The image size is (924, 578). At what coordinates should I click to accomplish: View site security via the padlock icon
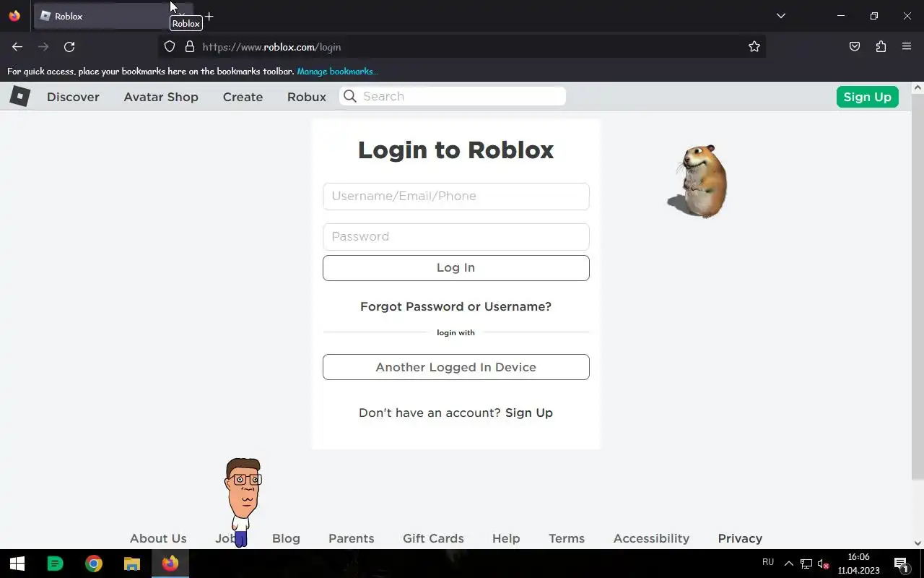tap(190, 47)
